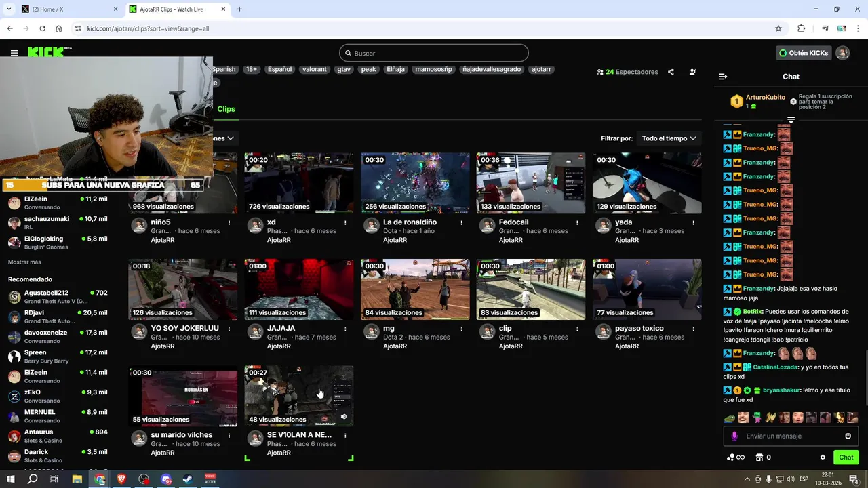Image resolution: width=868 pixels, height=488 pixels.
Task: Bookmark this page with star icon
Action: [778, 28]
